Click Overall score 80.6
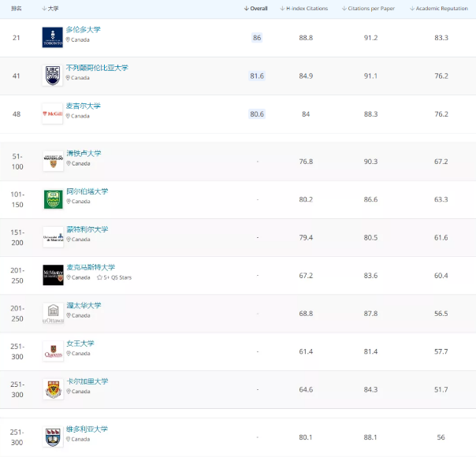 click(x=257, y=114)
